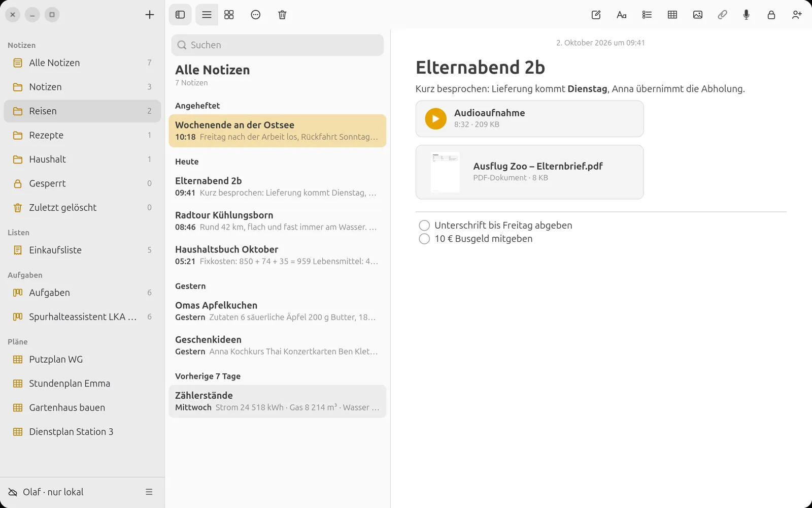Start audio recording microphone icon
This screenshot has width=812, height=508.
(746, 15)
